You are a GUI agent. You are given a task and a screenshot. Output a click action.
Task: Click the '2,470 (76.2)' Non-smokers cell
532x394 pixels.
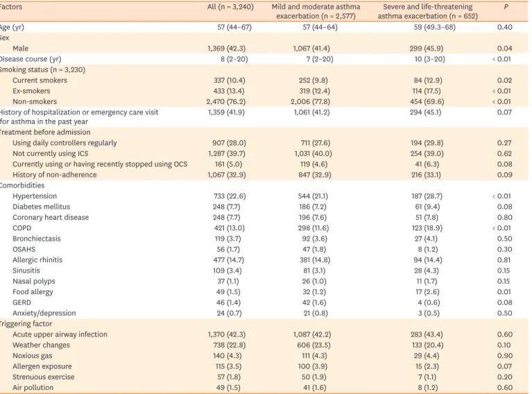(225, 101)
